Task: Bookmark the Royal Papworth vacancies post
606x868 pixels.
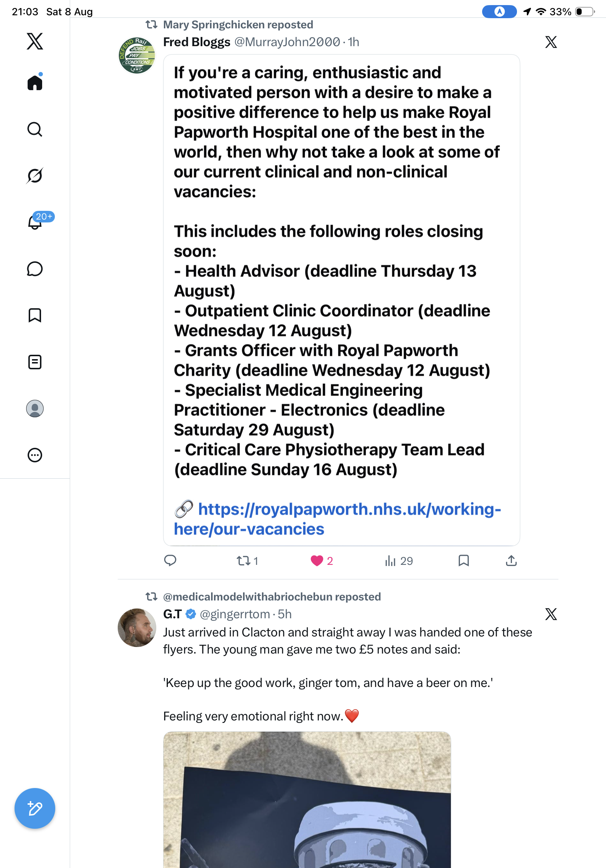Action: click(464, 560)
